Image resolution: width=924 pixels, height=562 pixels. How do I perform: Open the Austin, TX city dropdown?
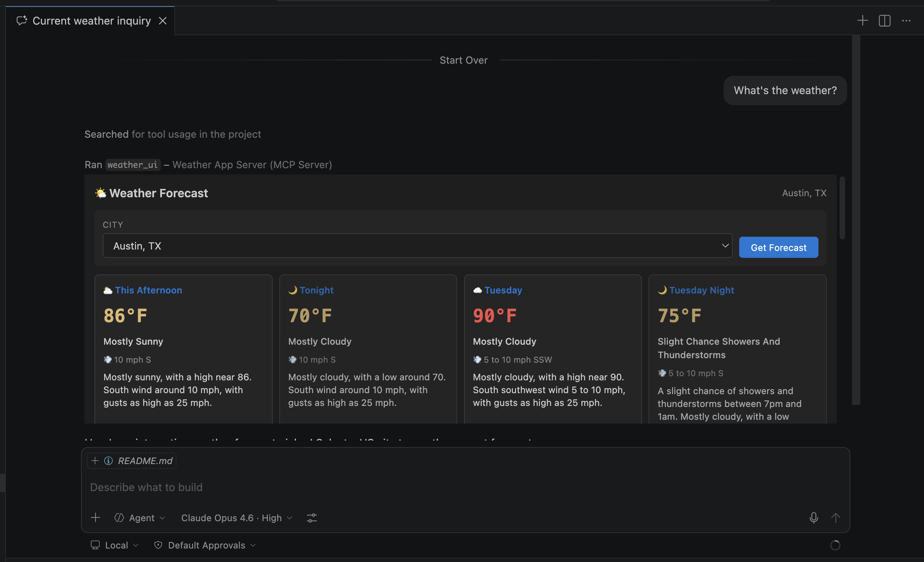pos(417,246)
